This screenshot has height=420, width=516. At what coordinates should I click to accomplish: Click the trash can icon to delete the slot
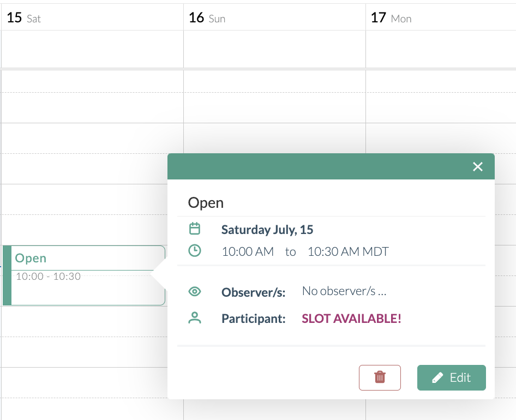coord(380,377)
